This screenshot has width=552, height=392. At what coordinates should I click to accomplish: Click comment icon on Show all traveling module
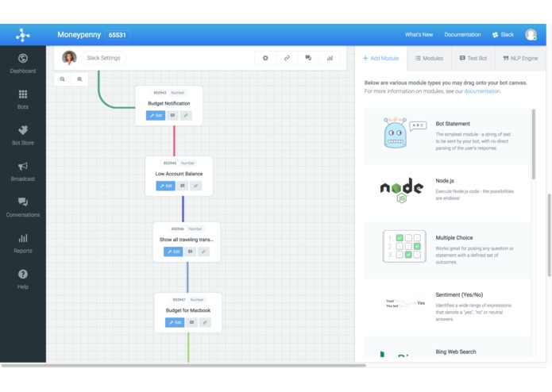[190, 252]
